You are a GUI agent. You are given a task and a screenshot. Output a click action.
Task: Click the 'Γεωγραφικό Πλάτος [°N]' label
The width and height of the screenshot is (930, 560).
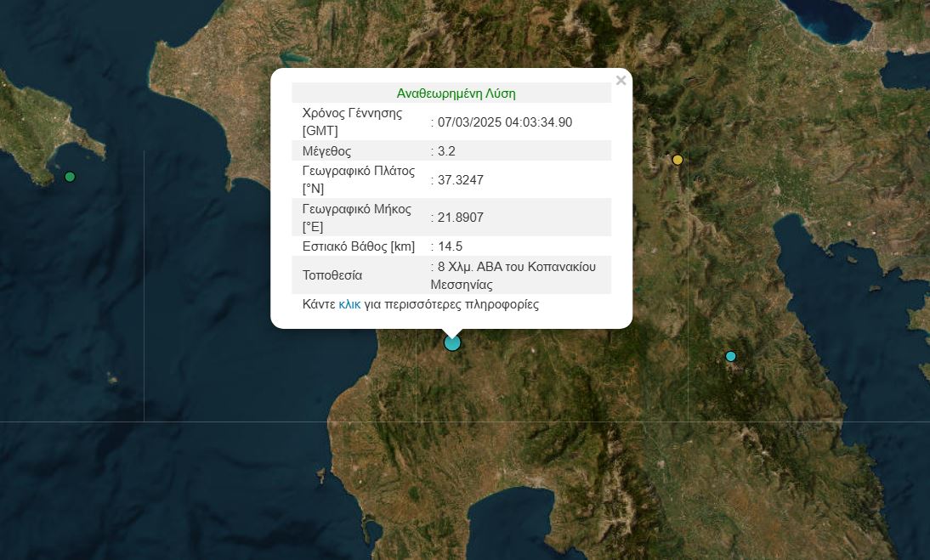pyautogui.click(x=358, y=179)
